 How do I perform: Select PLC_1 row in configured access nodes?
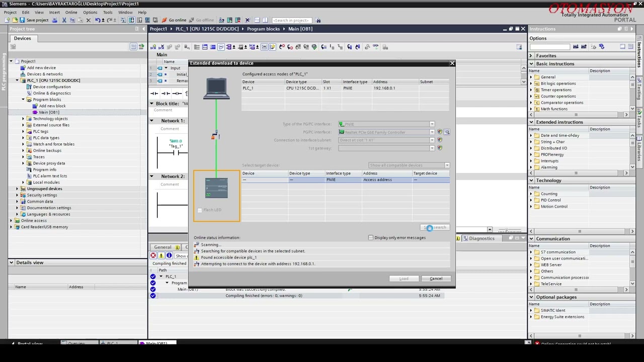click(x=345, y=88)
